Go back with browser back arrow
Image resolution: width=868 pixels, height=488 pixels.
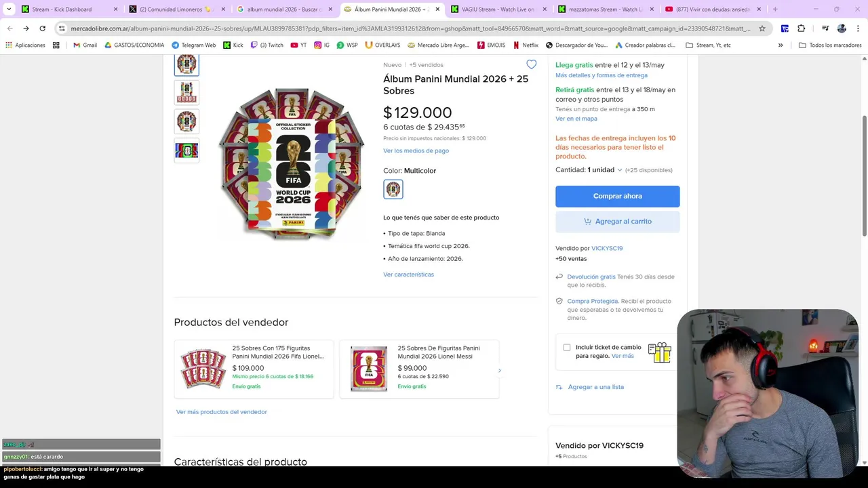tap(9, 28)
